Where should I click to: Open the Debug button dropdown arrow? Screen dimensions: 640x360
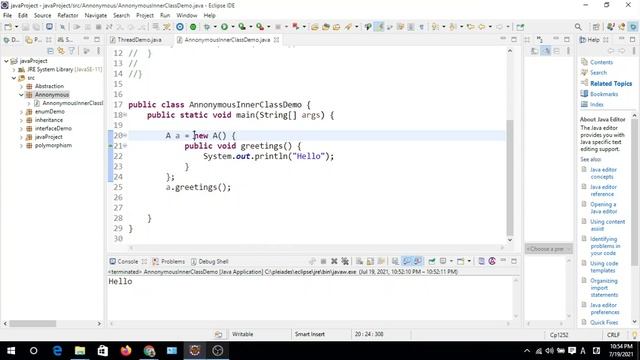tap(215, 27)
